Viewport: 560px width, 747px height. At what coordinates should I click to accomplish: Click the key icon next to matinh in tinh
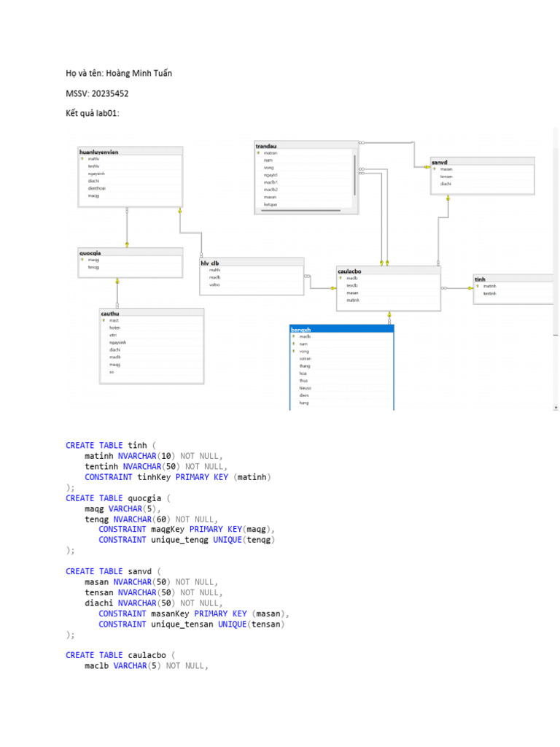tap(478, 286)
